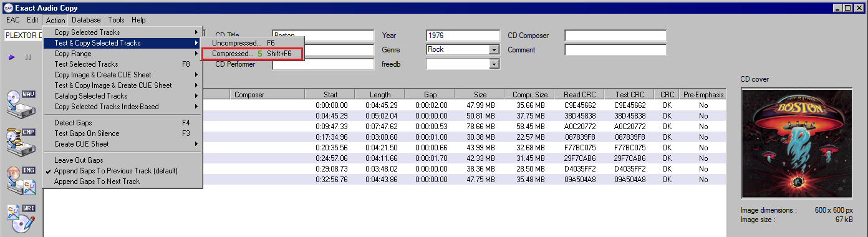Screen dimensions: 868x237
Task: Click Read CRC value C9E45662
Action: pos(580,105)
